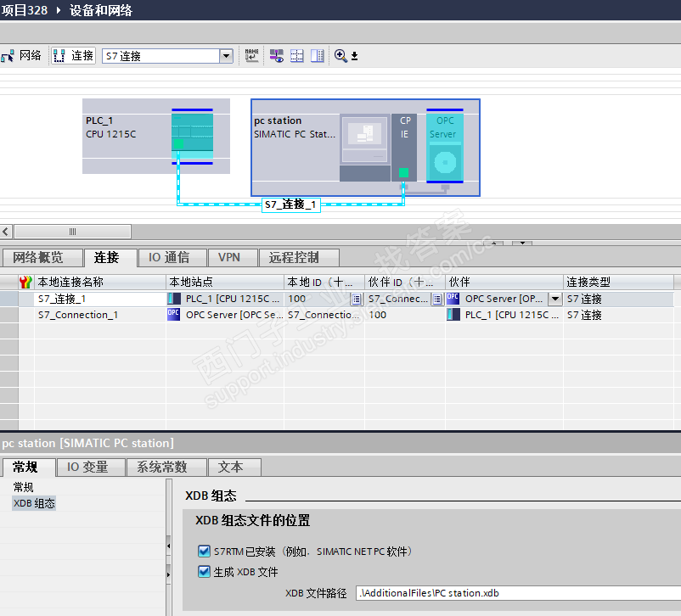Switch to the VPN tab
Viewport: 681px width, 616px height.
[232, 258]
